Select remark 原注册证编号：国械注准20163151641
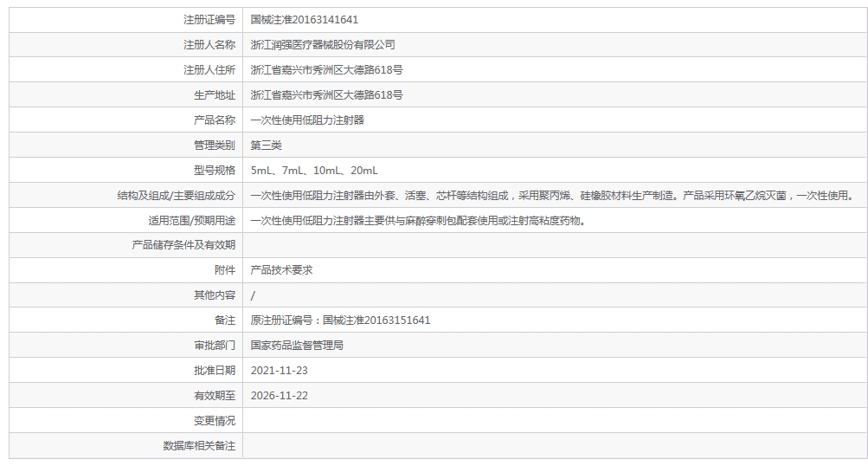 (x=340, y=320)
